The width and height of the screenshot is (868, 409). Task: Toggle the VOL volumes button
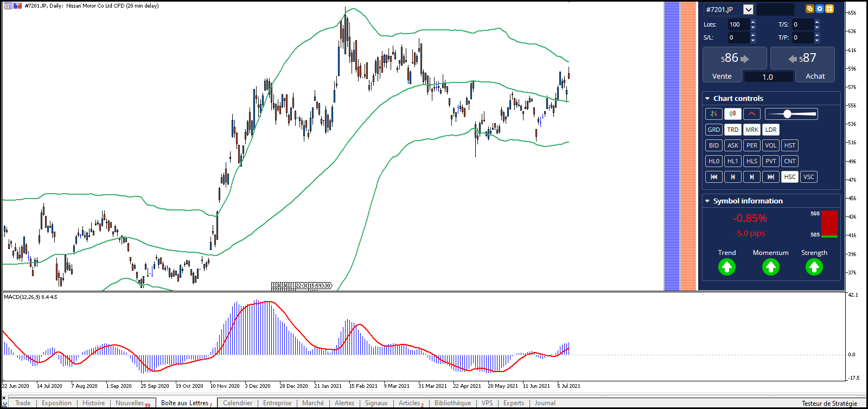coord(771,145)
